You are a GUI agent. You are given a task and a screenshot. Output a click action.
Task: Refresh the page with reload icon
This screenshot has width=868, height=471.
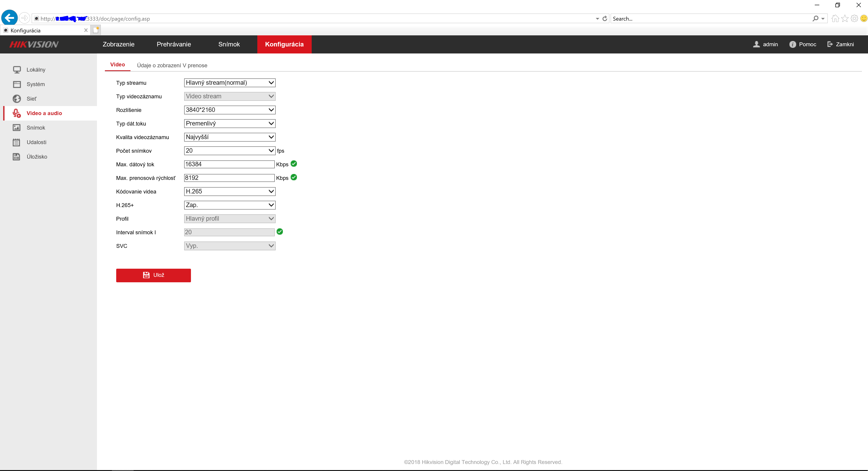605,19
